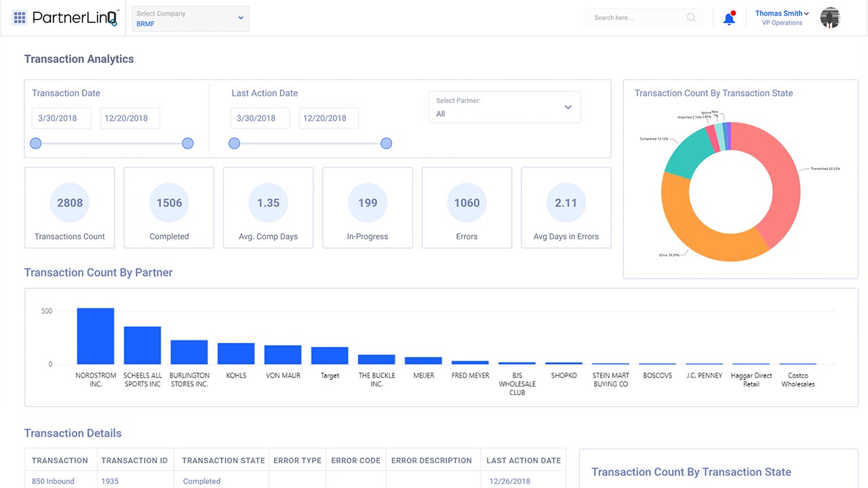Screen dimensions: 868x488
Task: Edit Last Action Date start field
Action: click(260, 118)
